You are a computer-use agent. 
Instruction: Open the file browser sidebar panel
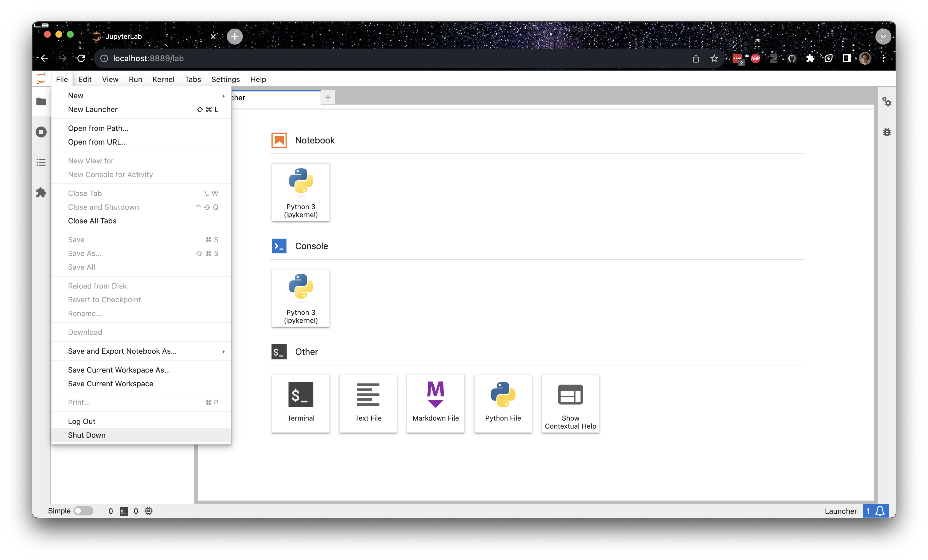(x=41, y=101)
